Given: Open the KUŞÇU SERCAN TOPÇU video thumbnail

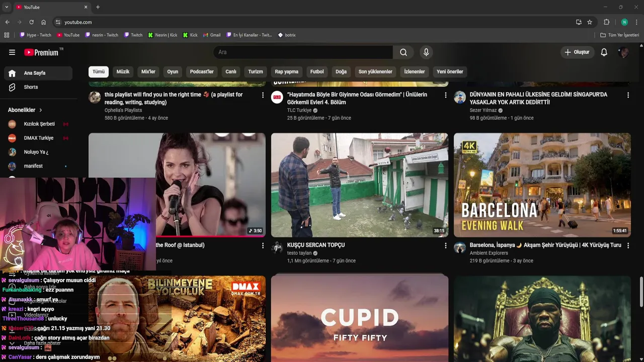Looking at the screenshot, I should point(360,185).
